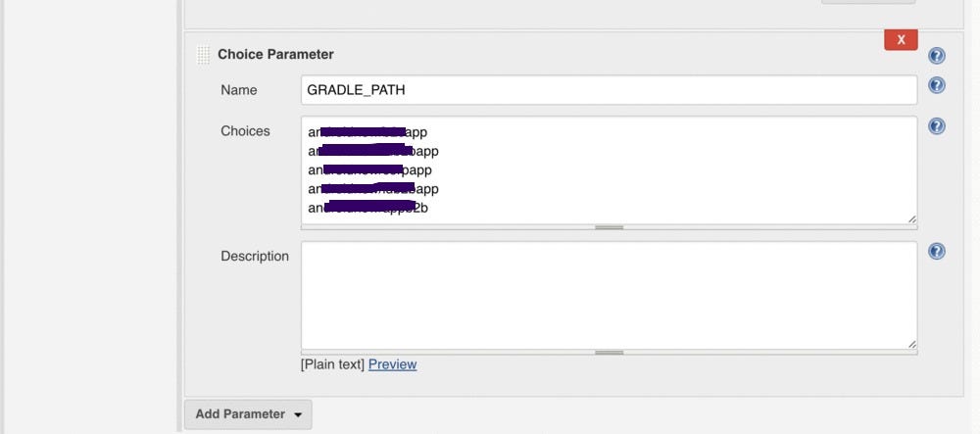980x434 pixels.
Task: Click inside the empty Description text area
Action: (609, 295)
